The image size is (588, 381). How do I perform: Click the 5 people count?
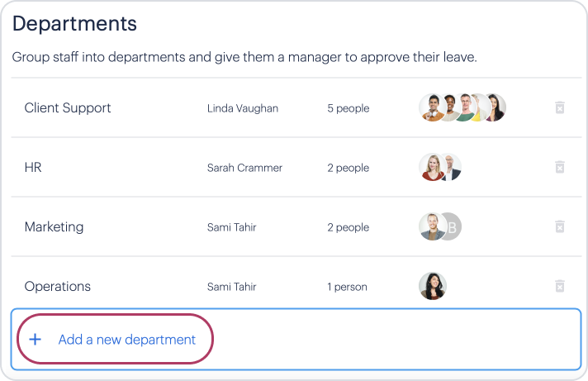[348, 108]
